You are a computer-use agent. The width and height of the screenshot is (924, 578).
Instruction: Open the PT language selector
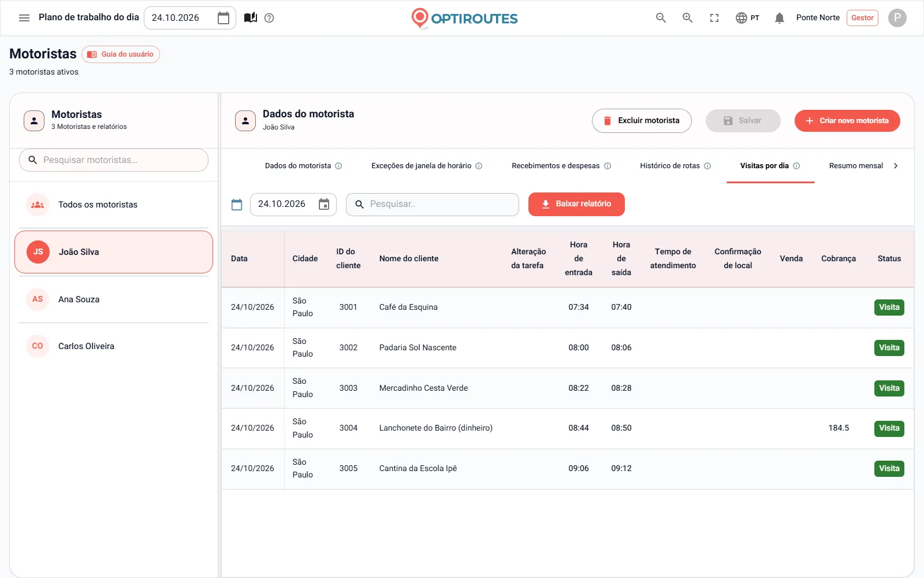[x=747, y=18]
